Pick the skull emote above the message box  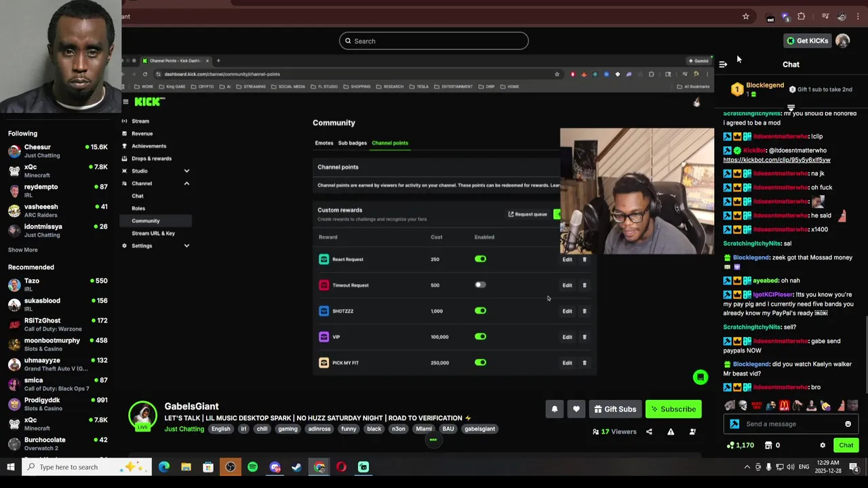pyautogui.click(x=743, y=406)
